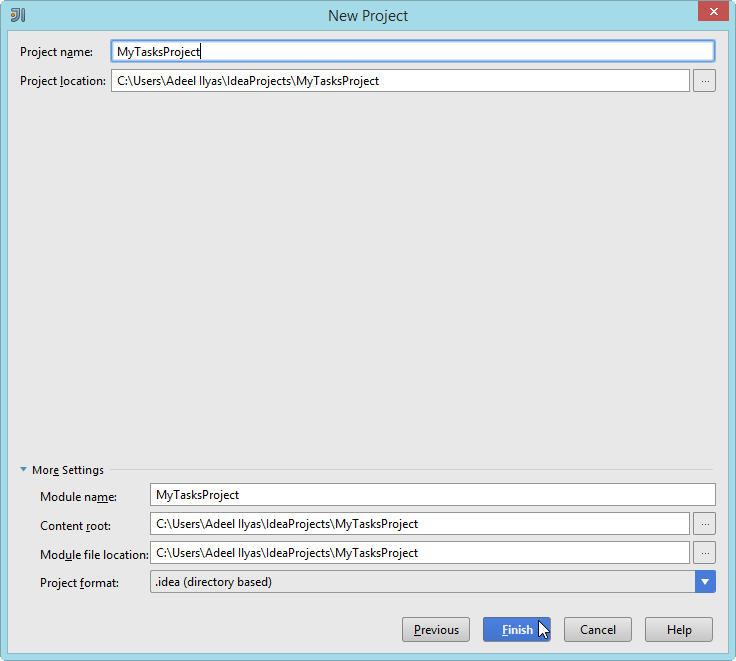Click the Content root path field
The image size is (736, 661).
[x=419, y=523]
